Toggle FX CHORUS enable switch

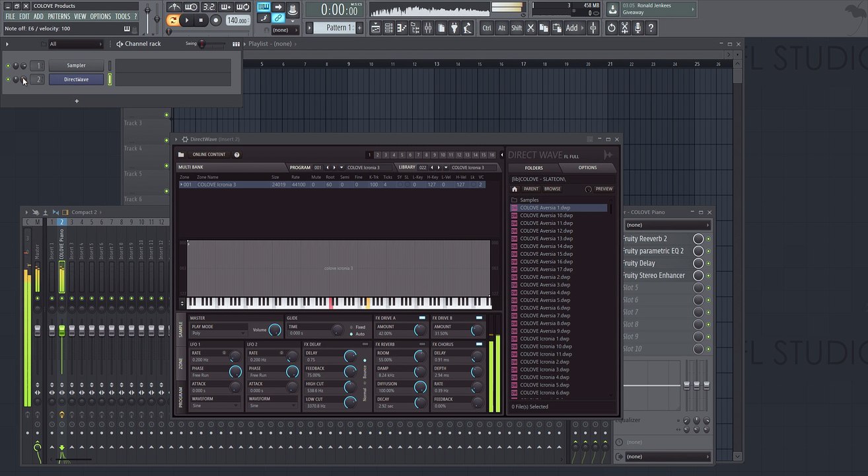coord(479,344)
